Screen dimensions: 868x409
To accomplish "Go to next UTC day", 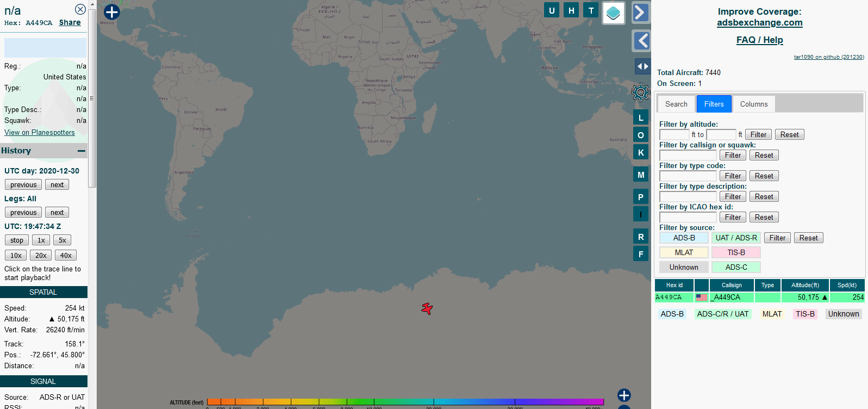I will point(57,185).
